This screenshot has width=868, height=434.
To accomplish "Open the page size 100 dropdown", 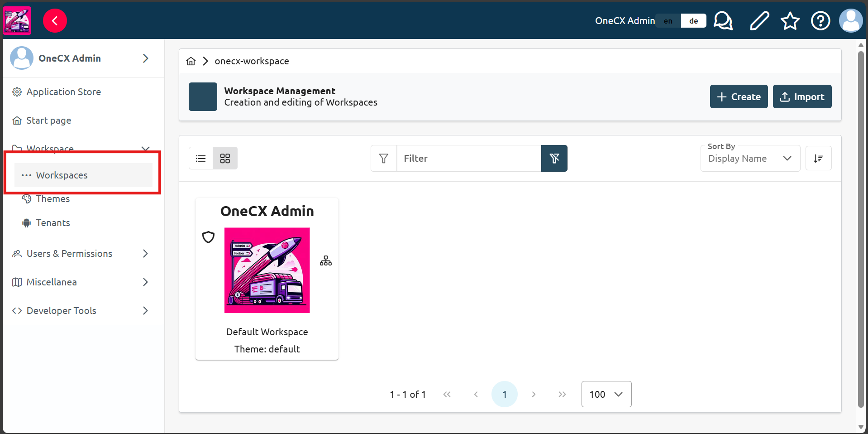I will click(x=606, y=394).
